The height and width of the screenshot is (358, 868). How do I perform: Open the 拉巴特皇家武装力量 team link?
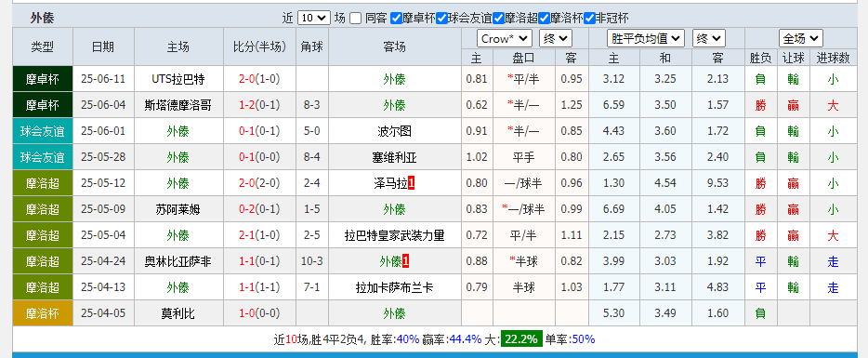pyautogui.click(x=395, y=235)
